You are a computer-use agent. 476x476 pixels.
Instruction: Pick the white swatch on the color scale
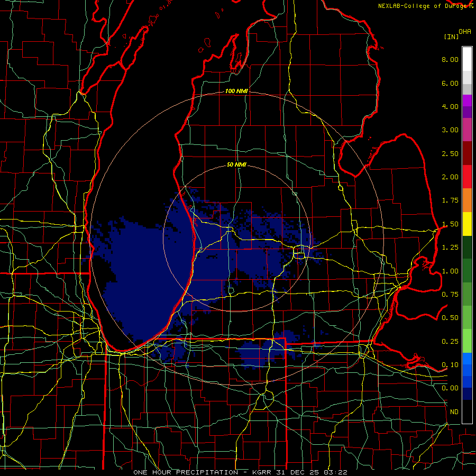467,59
